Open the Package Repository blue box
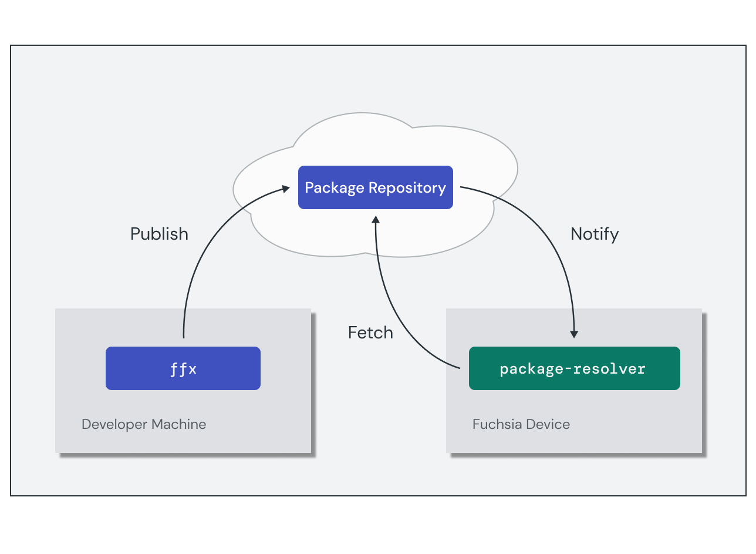756x554 pixels. tap(375, 187)
